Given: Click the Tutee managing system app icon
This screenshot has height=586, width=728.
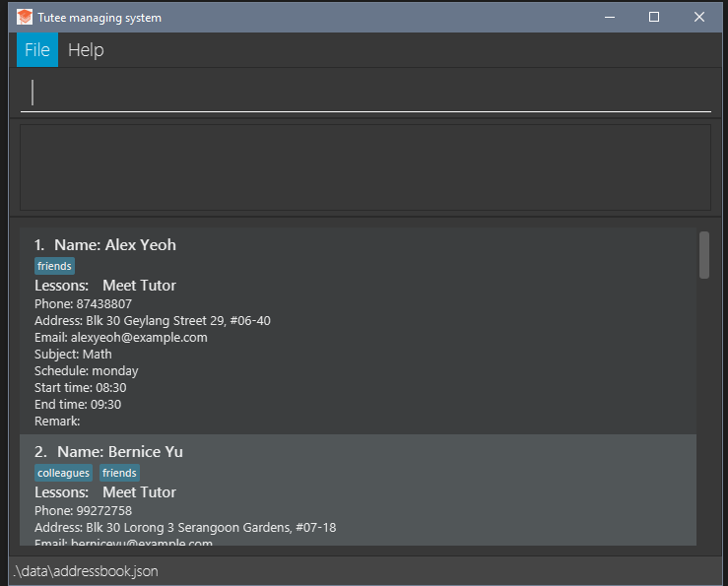Looking at the screenshot, I should tap(25, 17).
